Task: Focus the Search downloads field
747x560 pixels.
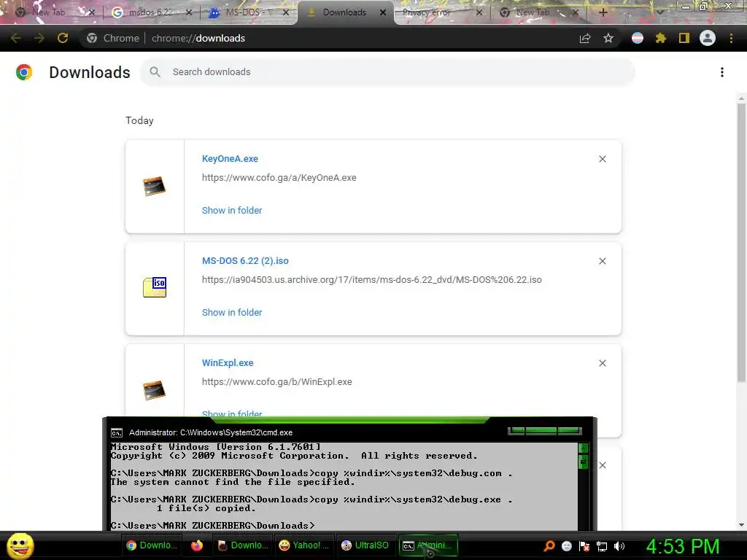Action: 387,72
